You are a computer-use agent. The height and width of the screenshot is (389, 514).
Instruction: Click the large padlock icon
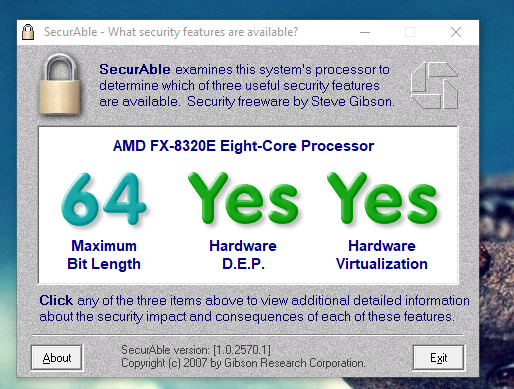point(60,85)
